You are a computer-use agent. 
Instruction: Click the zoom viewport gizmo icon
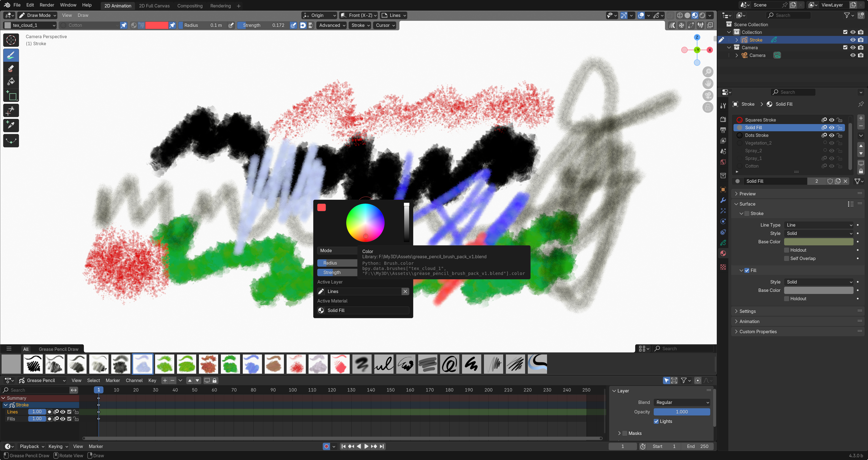708,72
